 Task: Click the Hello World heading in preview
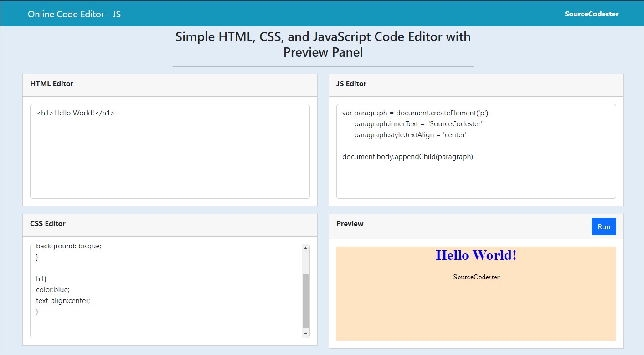pos(475,255)
